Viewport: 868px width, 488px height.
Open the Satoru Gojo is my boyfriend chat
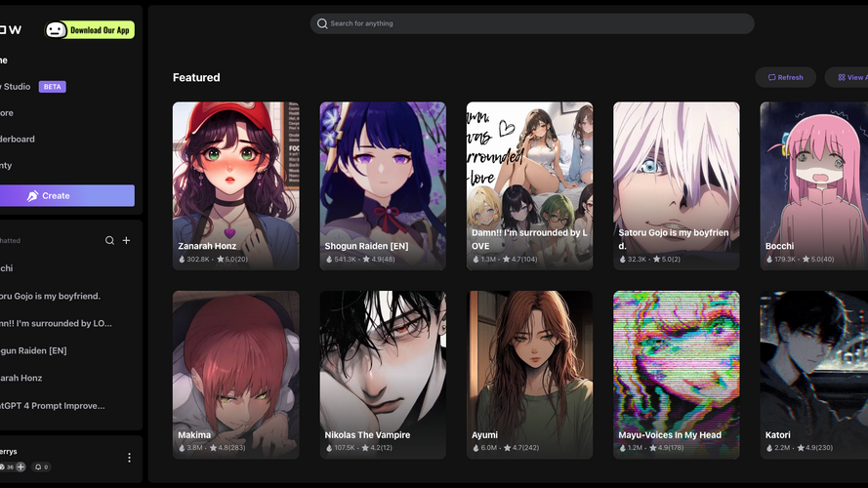pos(51,296)
